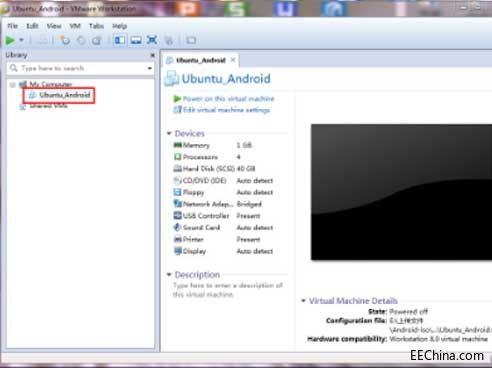Toggle the show library sidebar icon
This screenshot has height=368, width=492.
[120, 40]
